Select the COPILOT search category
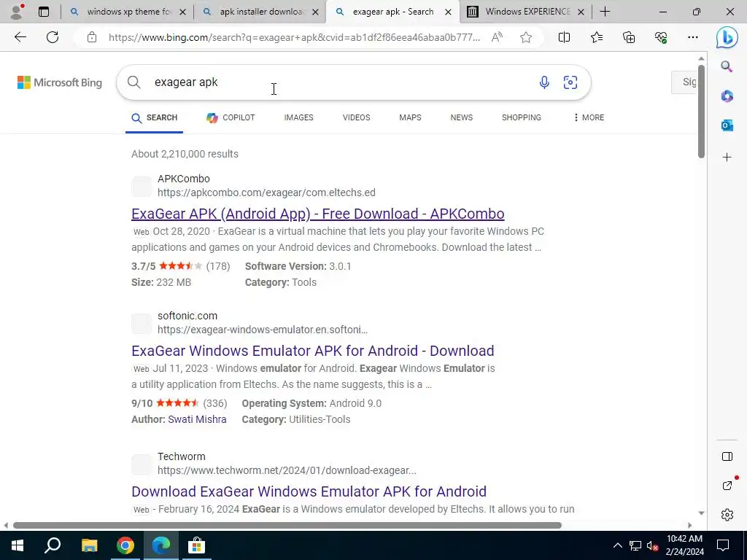Image resolution: width=747 pixels, height=560 pixels. (x=231, y=117)
